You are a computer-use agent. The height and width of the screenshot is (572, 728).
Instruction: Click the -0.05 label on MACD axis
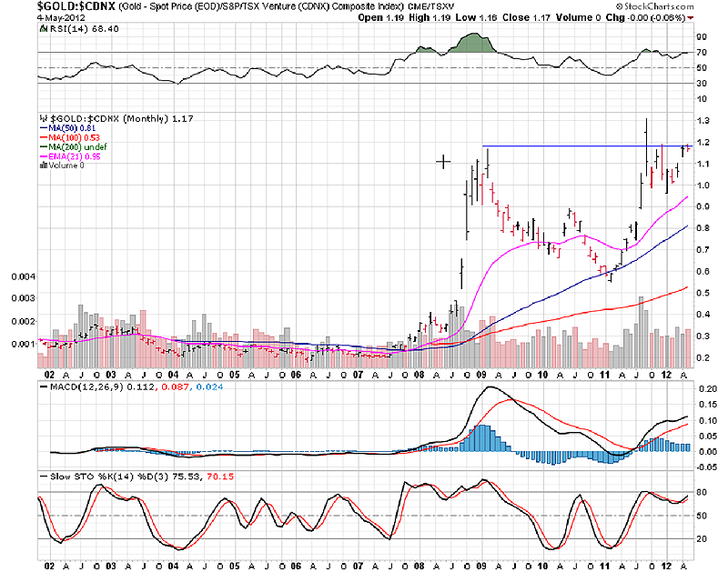point(706,467)
